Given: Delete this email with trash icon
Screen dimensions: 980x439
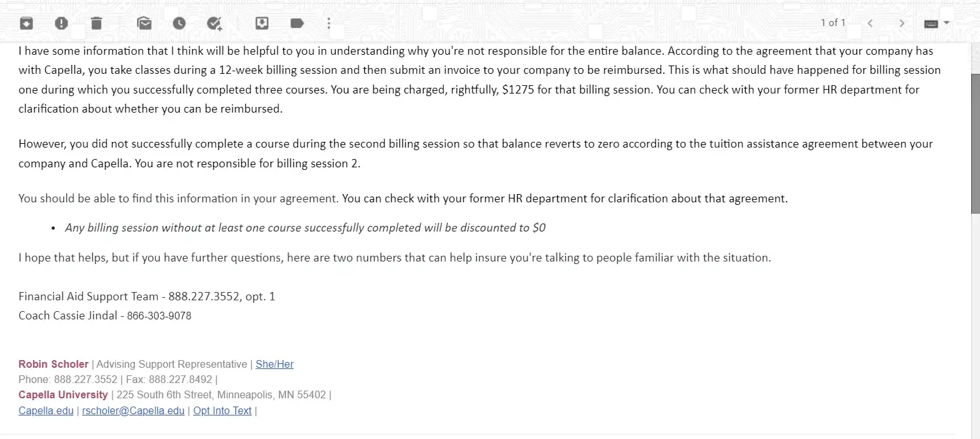Looking at the screenshot, I should pos(96,24).
